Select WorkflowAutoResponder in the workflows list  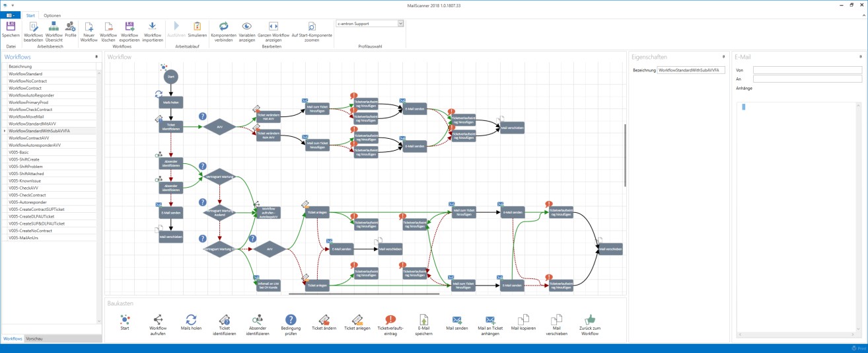point(32,95)
